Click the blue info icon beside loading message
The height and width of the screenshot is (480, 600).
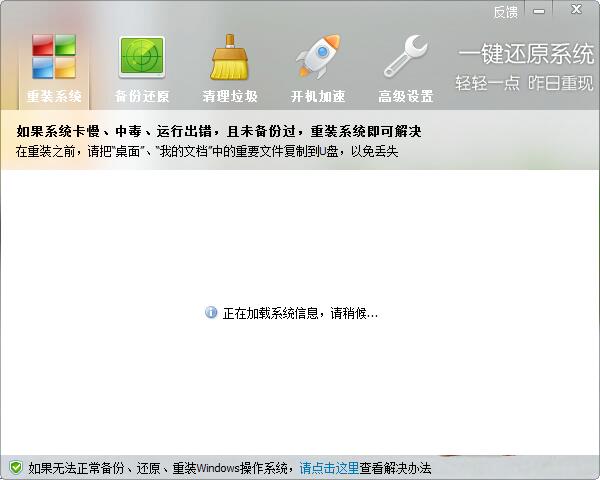point(211,312)
